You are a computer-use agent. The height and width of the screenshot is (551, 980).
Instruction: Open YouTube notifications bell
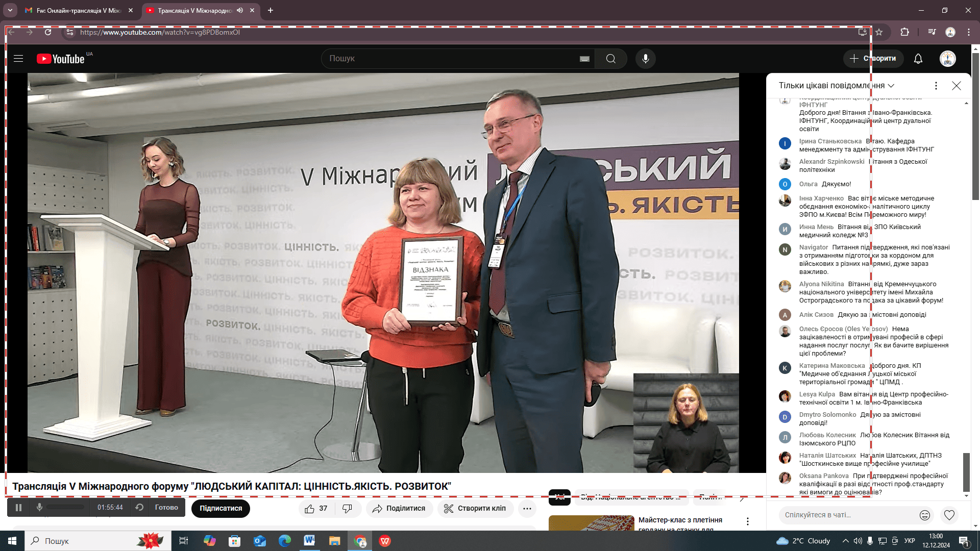(x=918, y=59)
